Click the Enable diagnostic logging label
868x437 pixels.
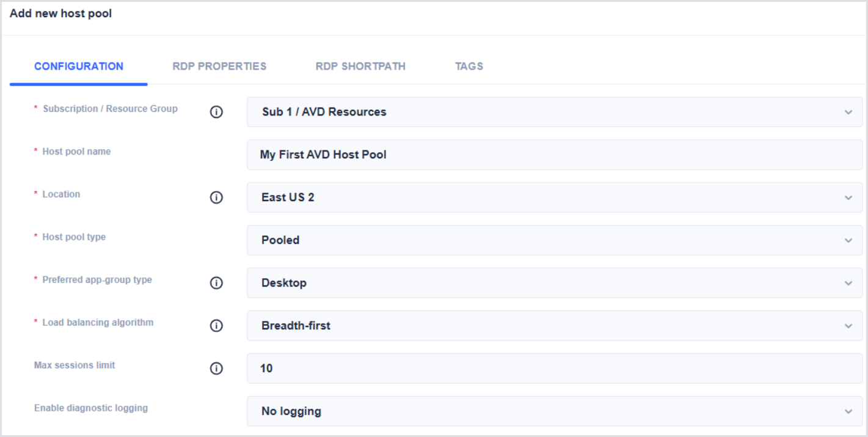(x=91, y=408)
